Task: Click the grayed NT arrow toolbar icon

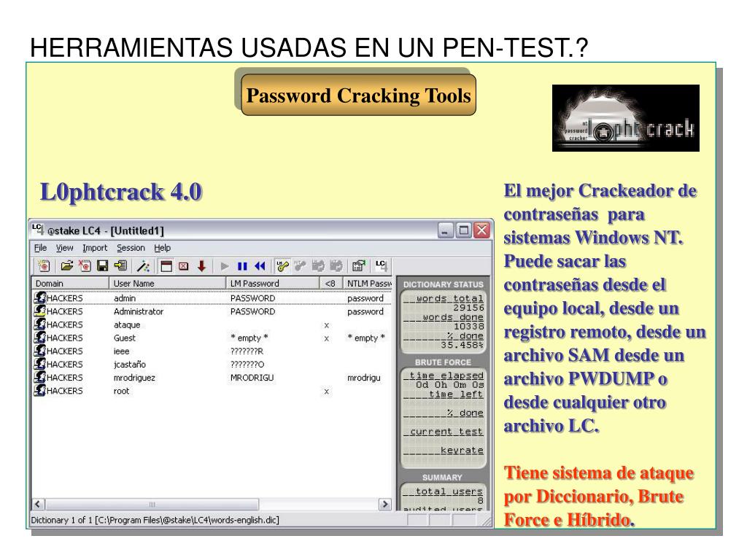Action: [336, 266]
